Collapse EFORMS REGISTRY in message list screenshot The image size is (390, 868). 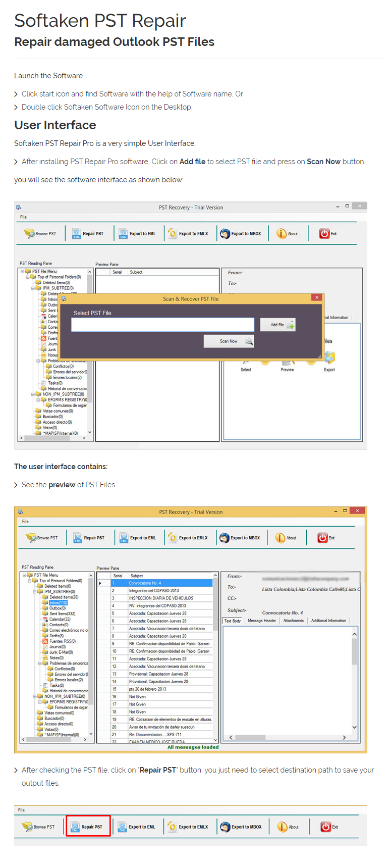pos(40,702)
